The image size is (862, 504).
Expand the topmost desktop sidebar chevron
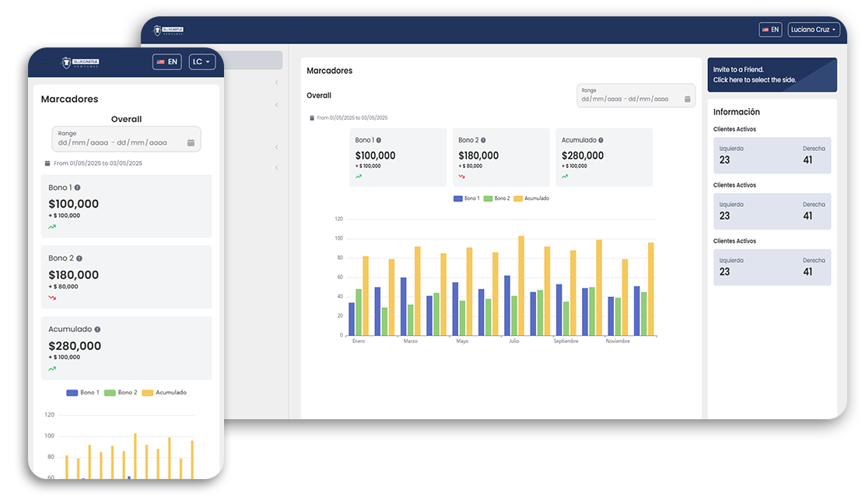point(276,83)
